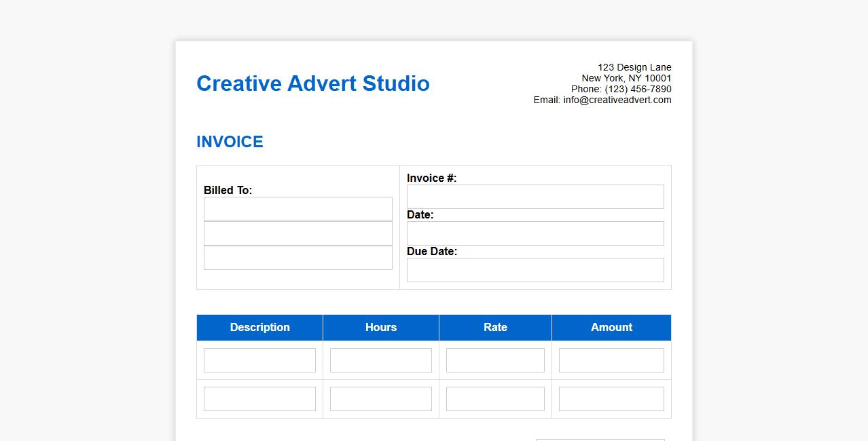Select the second row Rate input

[x=495, y=399]
